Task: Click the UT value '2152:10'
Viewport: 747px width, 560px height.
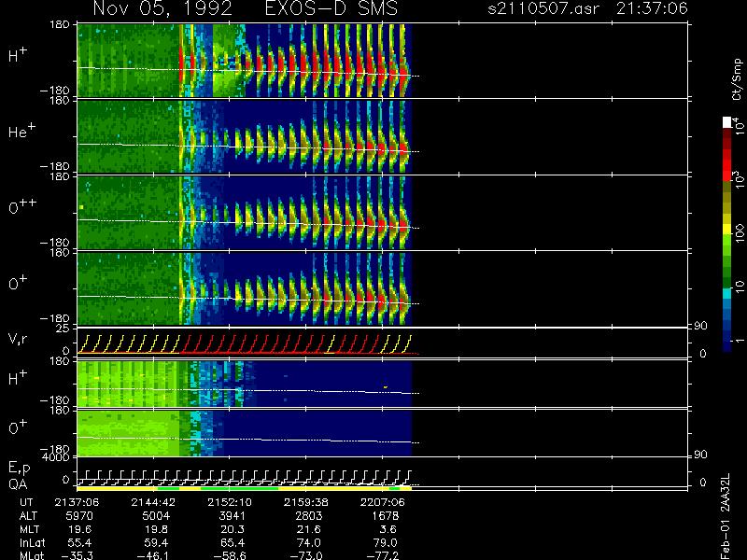Action: click(x=230, y=502)
